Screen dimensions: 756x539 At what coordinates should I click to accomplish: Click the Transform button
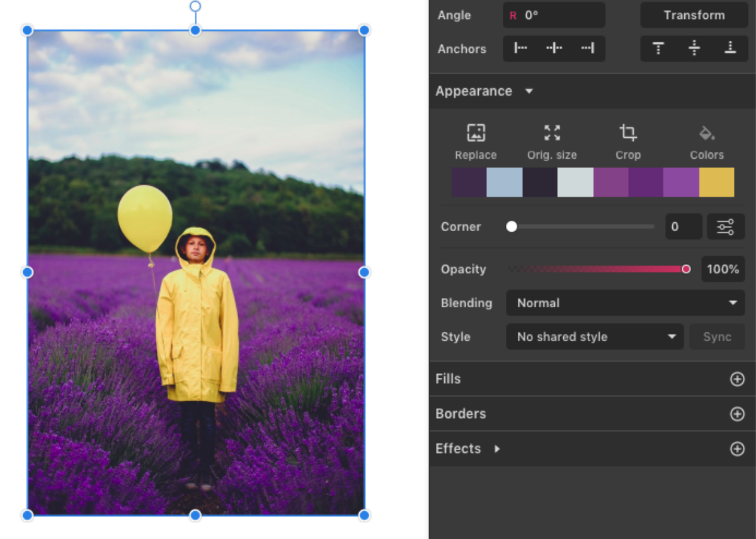click(694, 15)
